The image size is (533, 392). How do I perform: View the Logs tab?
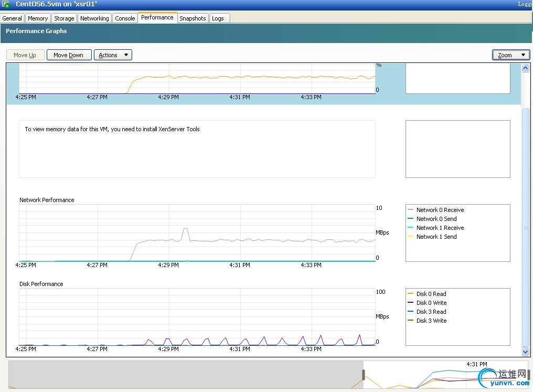[218, 18]
